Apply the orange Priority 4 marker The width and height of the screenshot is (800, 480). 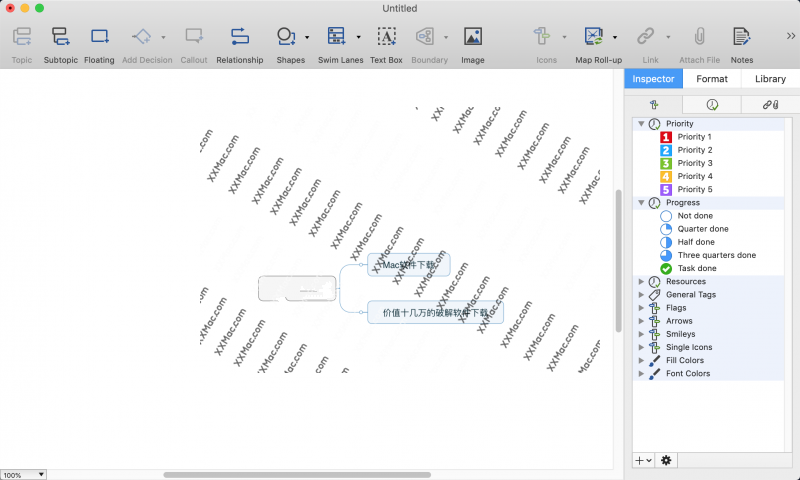(666, 176)
